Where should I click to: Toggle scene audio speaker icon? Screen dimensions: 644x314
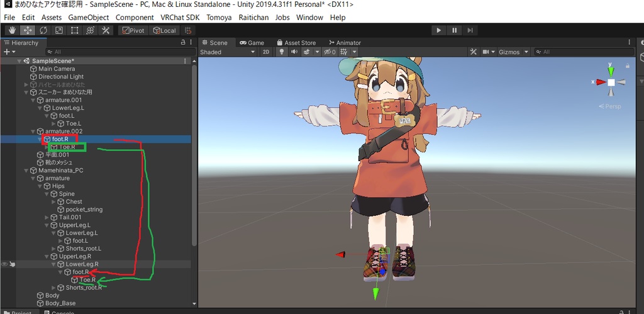tap(294, 52)
